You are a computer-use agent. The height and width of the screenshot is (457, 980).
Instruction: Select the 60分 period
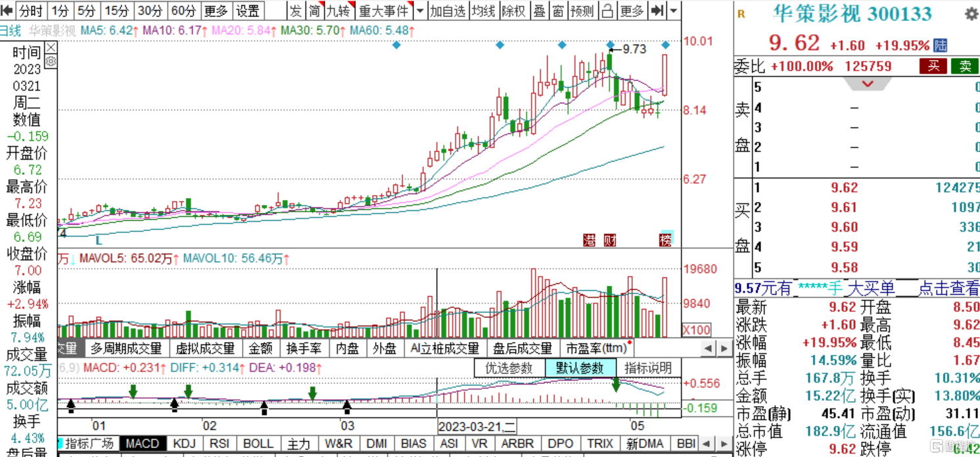[183, 11]
